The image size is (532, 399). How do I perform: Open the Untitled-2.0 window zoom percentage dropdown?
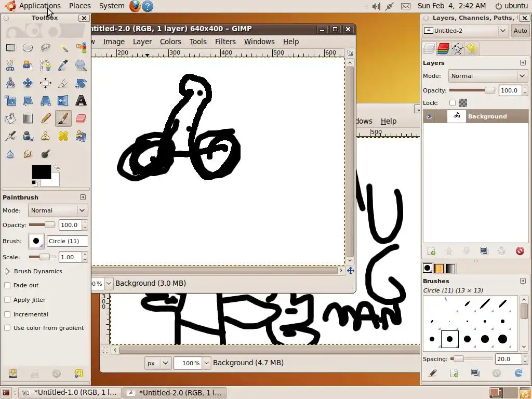click(109, 283)
